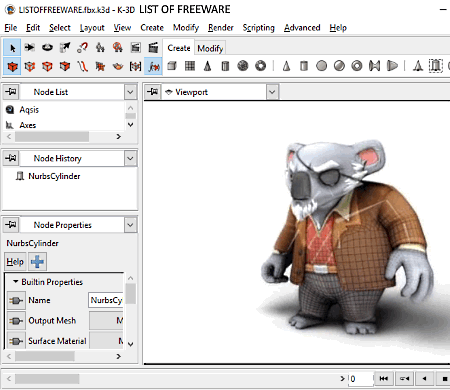Open Node History panel type dropdown
Screen dimensions: 450x390
(130, 158)
